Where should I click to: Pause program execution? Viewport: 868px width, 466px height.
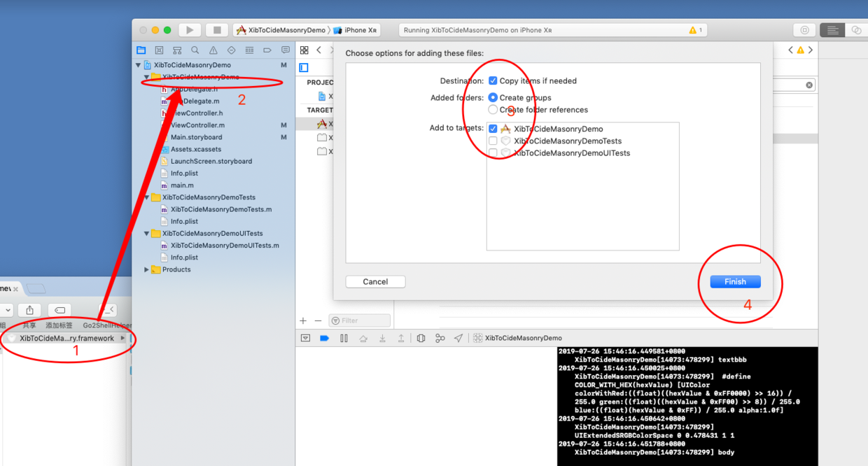(344, 338)
